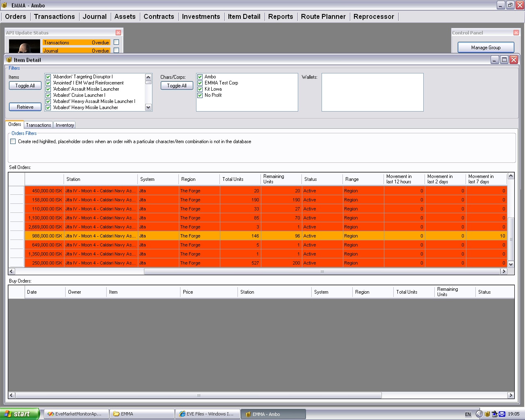Viewport: 525px width, 420px height.
Task: Switch to the Inventory tab
Action: pos(65,125)
